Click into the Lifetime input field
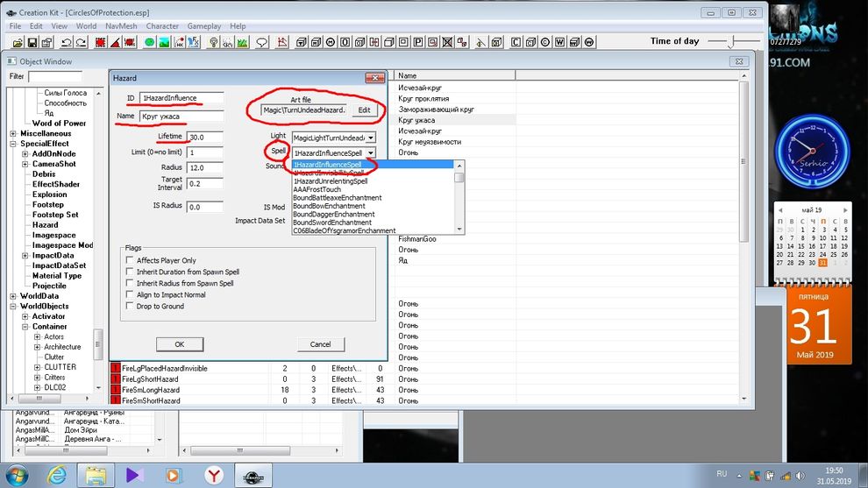 tap(204, 138)
